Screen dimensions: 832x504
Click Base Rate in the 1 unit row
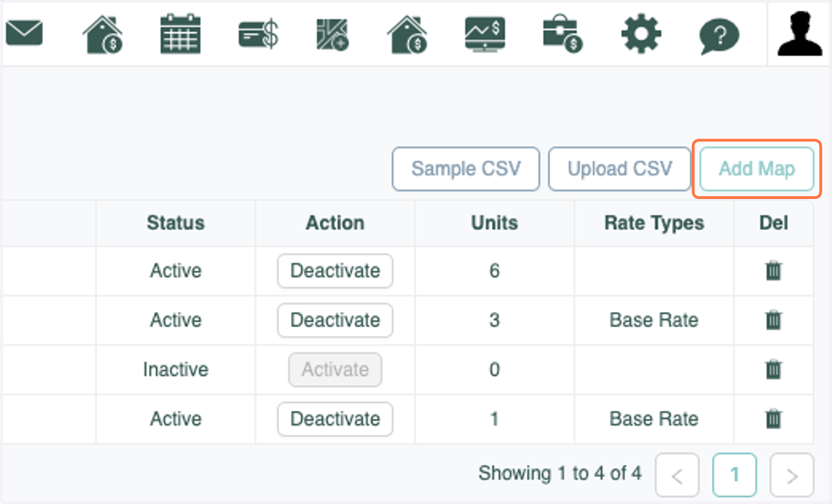(x=654, y=419)
